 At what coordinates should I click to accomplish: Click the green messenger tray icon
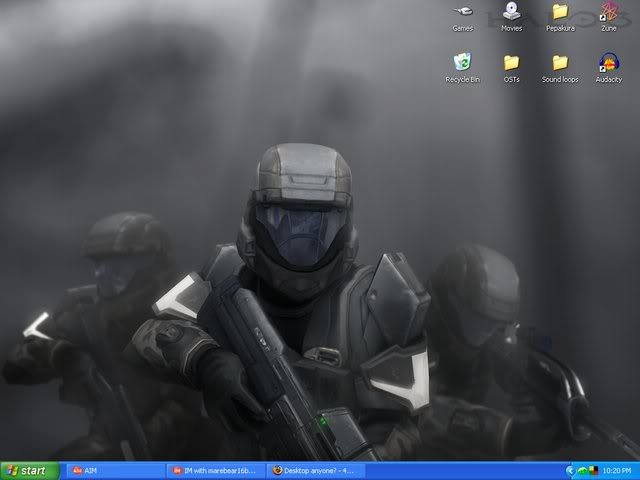point(582,471)
